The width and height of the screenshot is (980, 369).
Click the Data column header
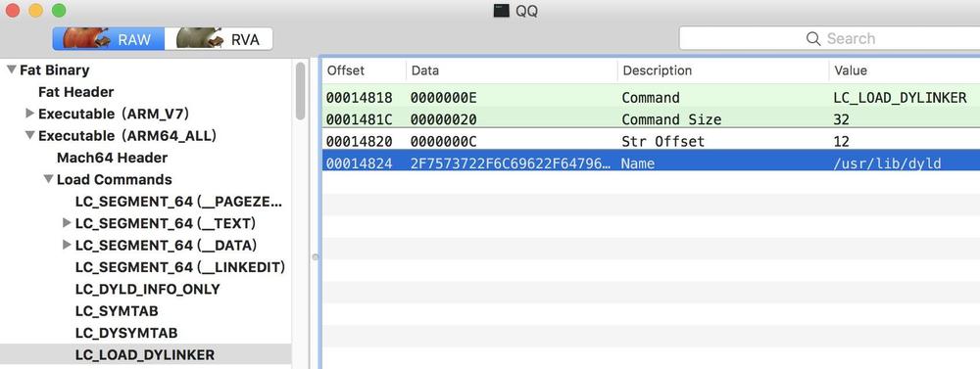click(x=512, y=70)
